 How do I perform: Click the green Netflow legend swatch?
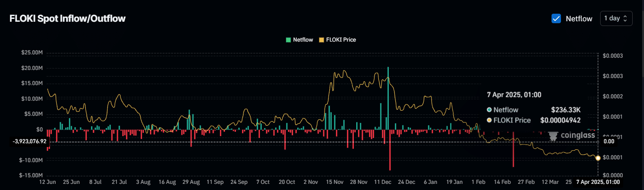pyautogui.click(x=288, y=40)
